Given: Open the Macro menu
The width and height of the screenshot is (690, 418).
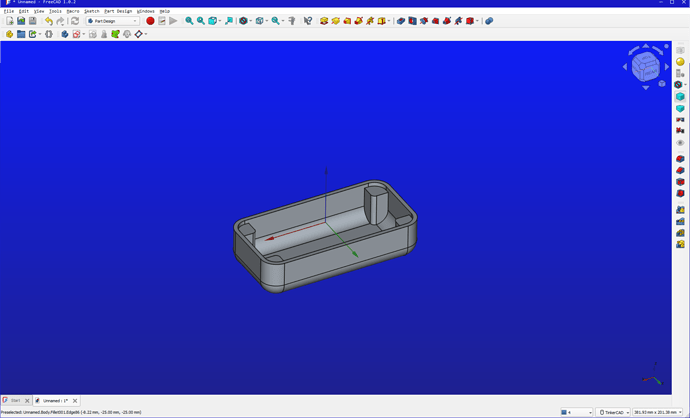Looking at the screenshot, I should [x=73, y=11].
